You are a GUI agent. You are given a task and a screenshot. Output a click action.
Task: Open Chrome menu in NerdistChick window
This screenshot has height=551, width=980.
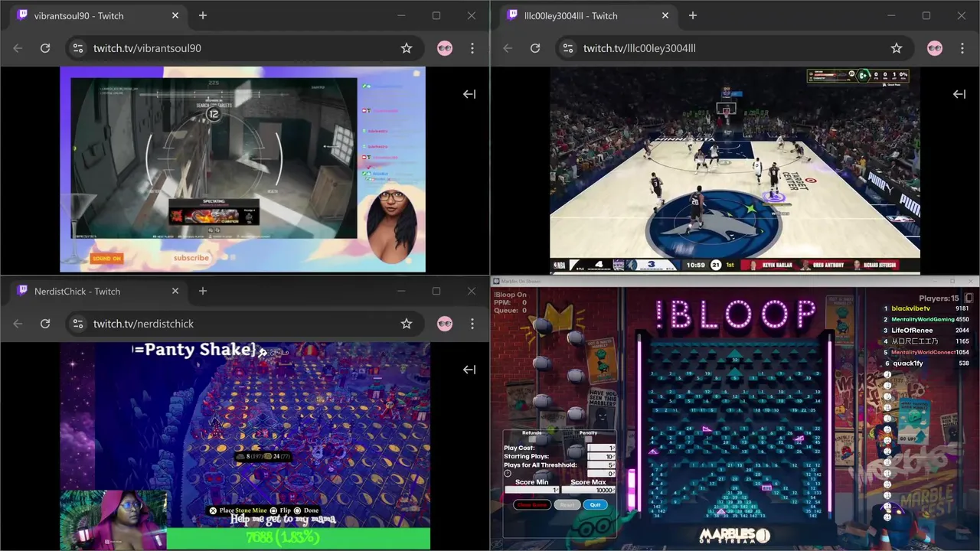point(472,324)
